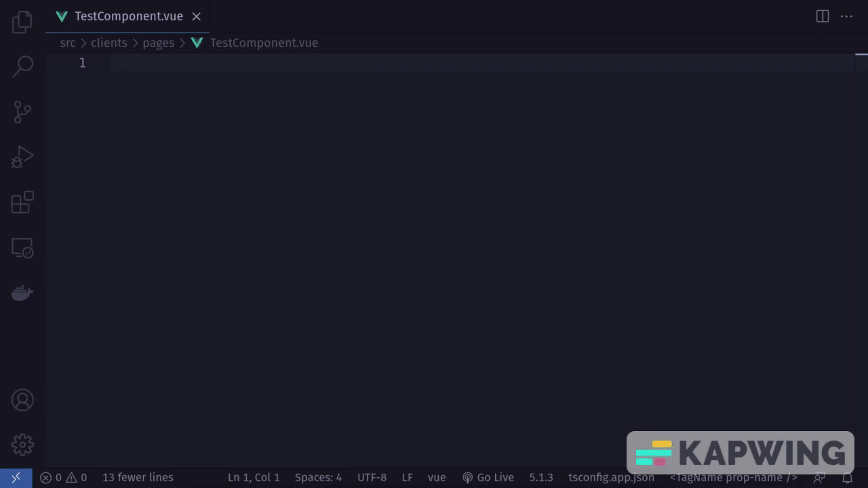Open the Extensions view
Viewport: 868px width, 488px height.
[22, 202]
